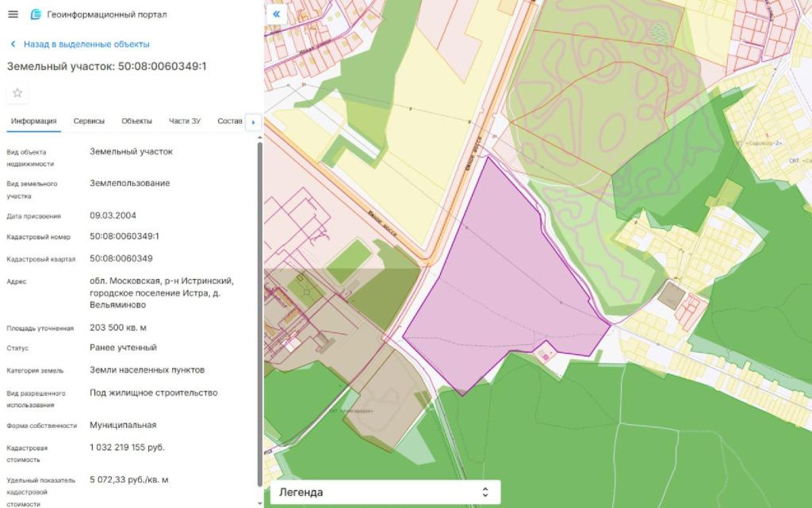The height and width of the screenshot is (508, 812).
Task: Click the Легенда up-down chevron arrows
Action: (485, 492)
